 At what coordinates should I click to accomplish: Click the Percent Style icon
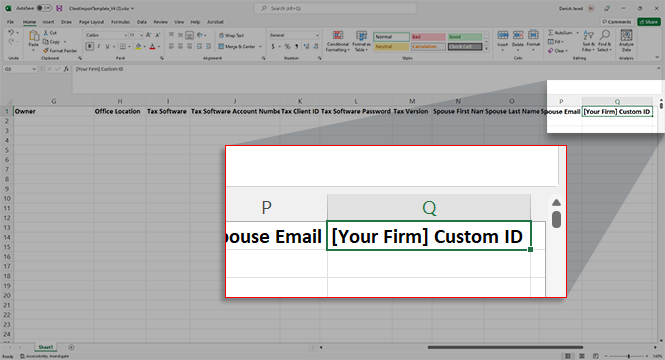tap(287, 46)
